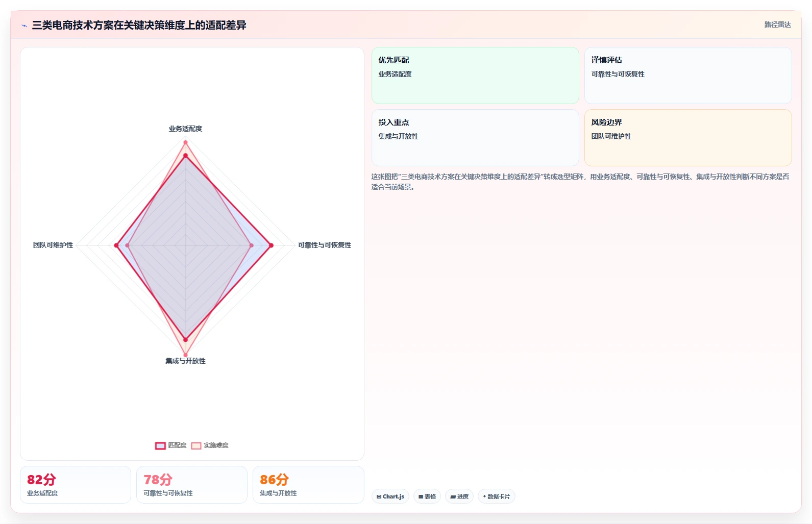Select the 数据卡片 tag chip
Image resolution: width=812 pixels, height=524 pixels.
coord(497,496)
